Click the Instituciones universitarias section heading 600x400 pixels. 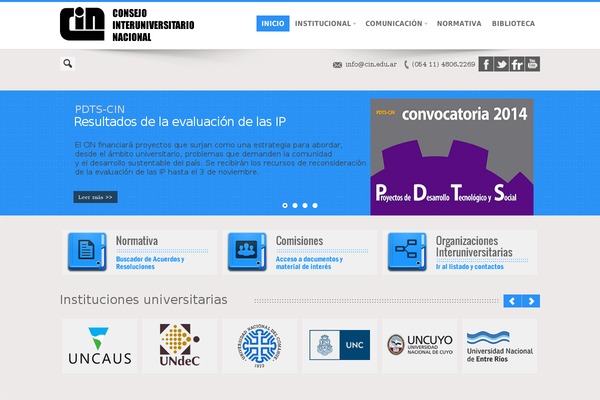click(x=143, y=300)
